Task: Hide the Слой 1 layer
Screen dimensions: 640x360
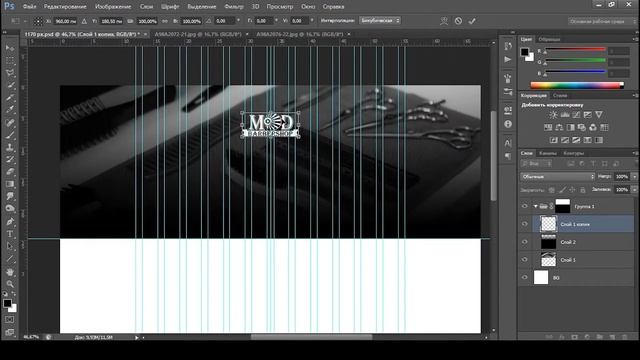Action: (525, 260)
